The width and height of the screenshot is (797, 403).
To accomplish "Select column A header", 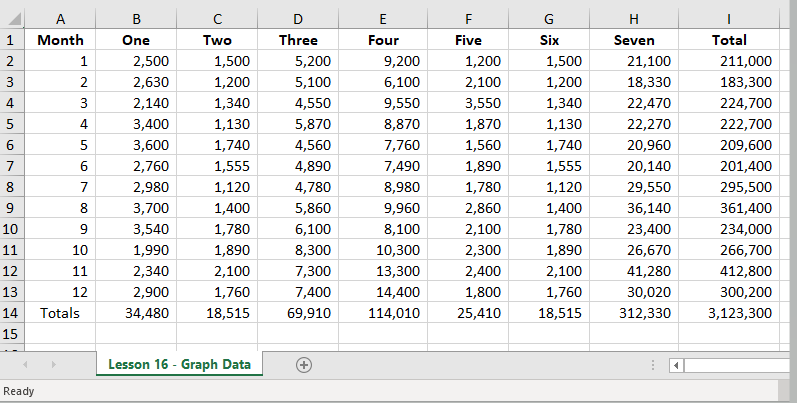I will coord(60,19).
